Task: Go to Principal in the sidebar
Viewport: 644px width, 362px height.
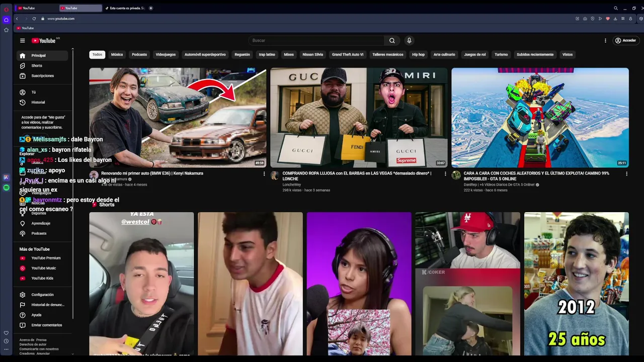Action: pos(43,55)
